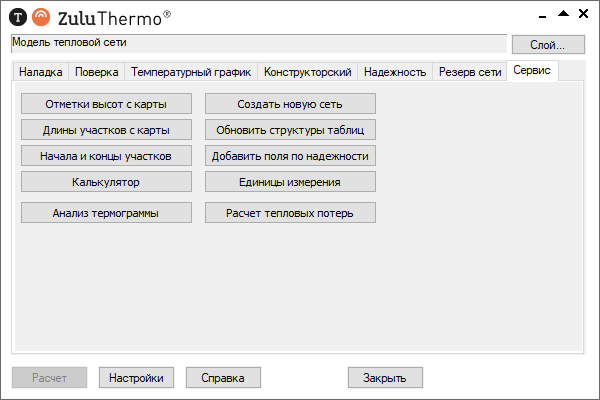Viewport: 600px width, 400px height.
Task: Start Расчет тепловых потерь
Action: click(x=290, y=212)
